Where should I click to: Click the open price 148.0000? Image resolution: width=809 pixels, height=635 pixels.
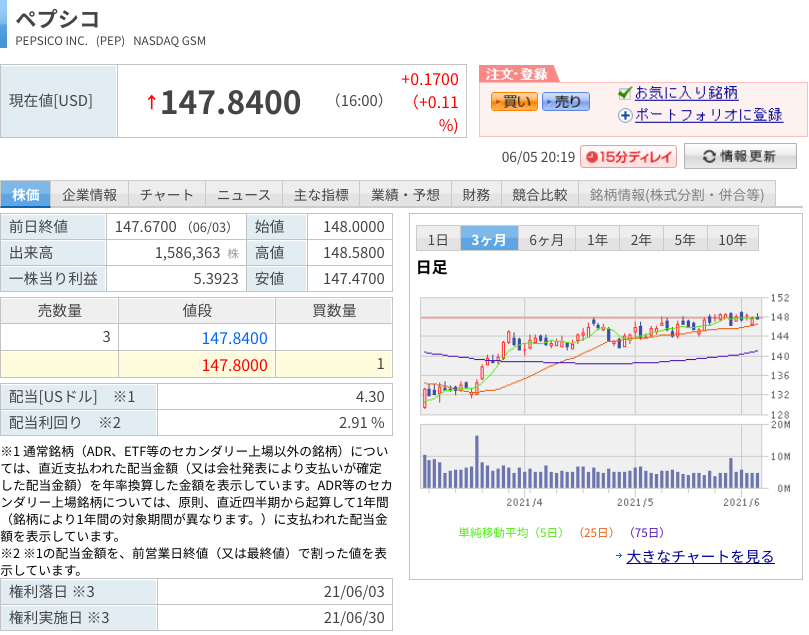point(354,226)
